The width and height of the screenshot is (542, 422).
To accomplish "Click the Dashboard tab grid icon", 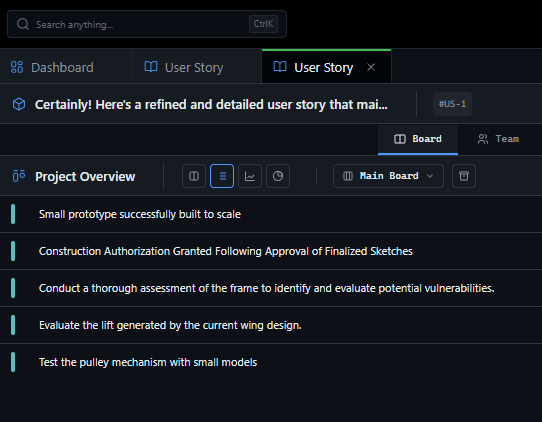I will click(x=17, y=67).
